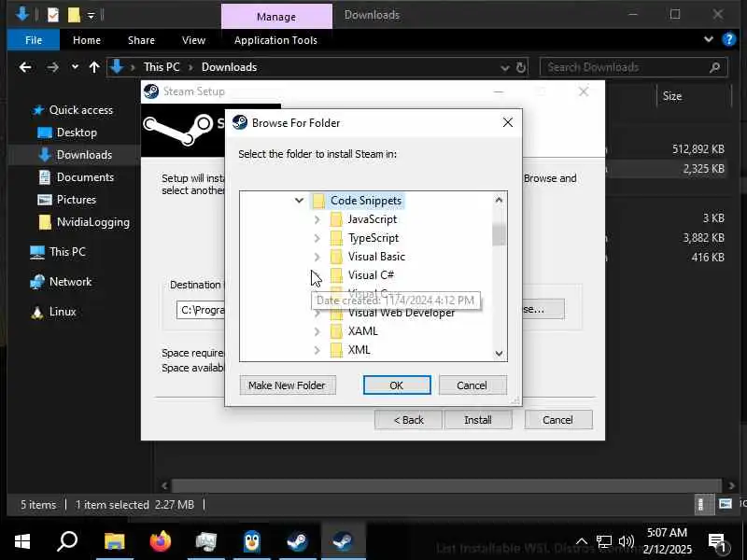
Task: Click the quick access properties checkmark icon
Action: tap(53, 15)
